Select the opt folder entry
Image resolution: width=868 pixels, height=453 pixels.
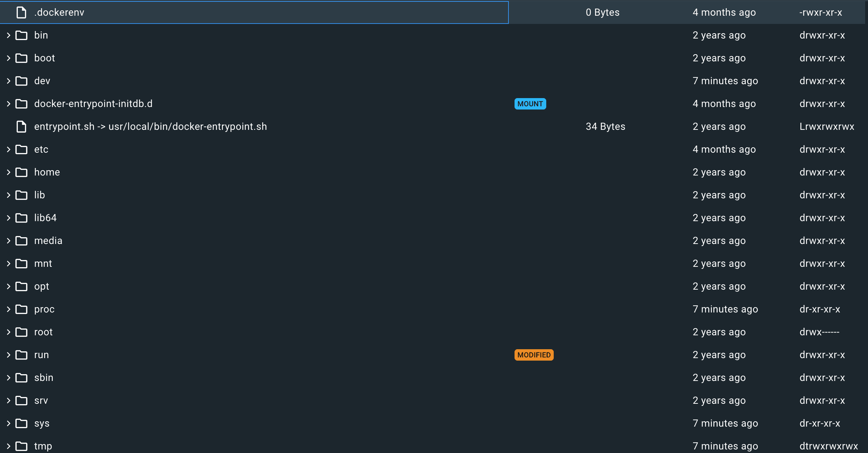pyautogui.click(x=42, y=286)
